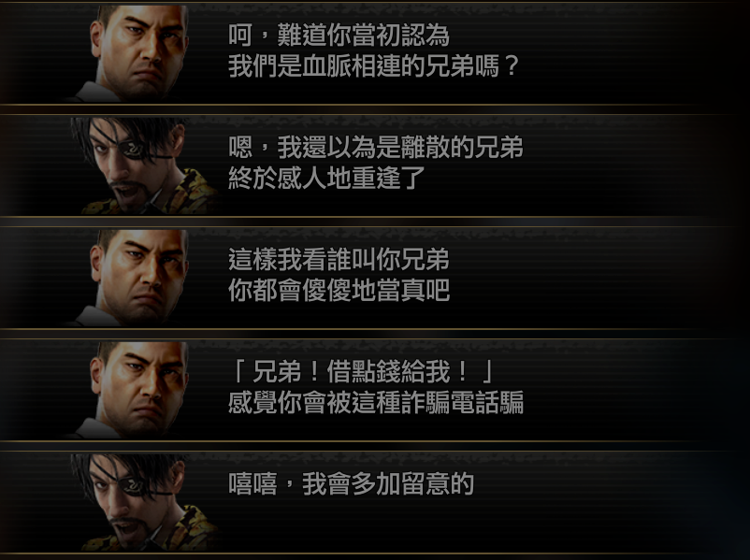750x560 pixels.
Task: Click the line 嗯，我還以為是離散的兄弟
Action: coord(376,148)
